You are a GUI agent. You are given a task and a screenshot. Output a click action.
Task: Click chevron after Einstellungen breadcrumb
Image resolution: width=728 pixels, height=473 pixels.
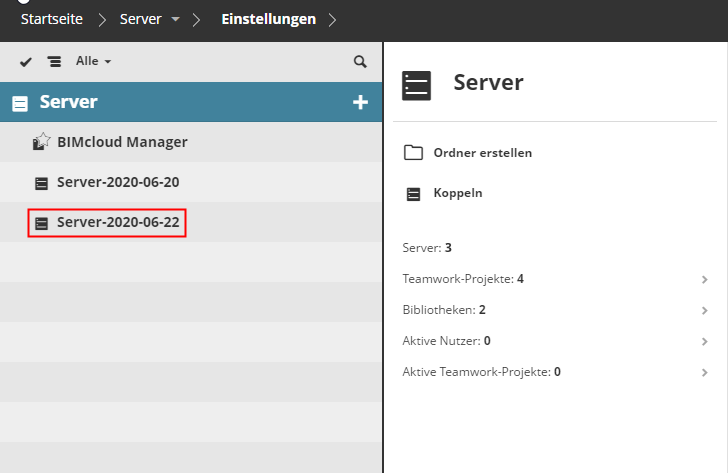point(332,20)
